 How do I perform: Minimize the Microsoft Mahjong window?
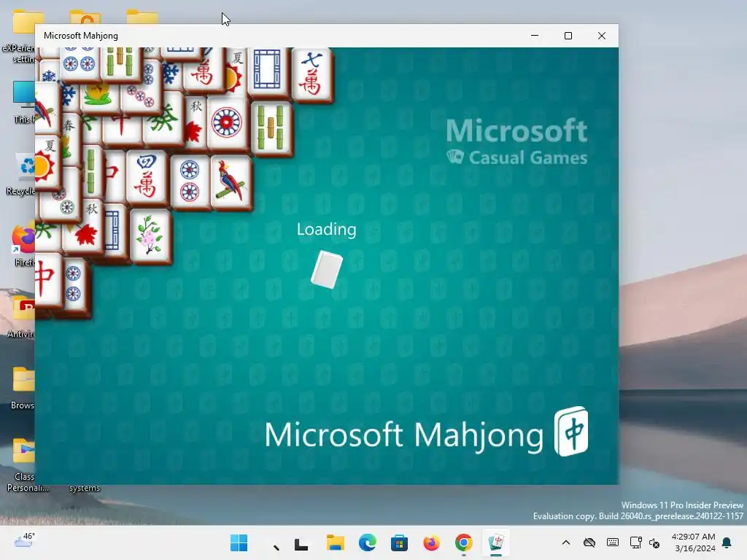click(535, 36)
